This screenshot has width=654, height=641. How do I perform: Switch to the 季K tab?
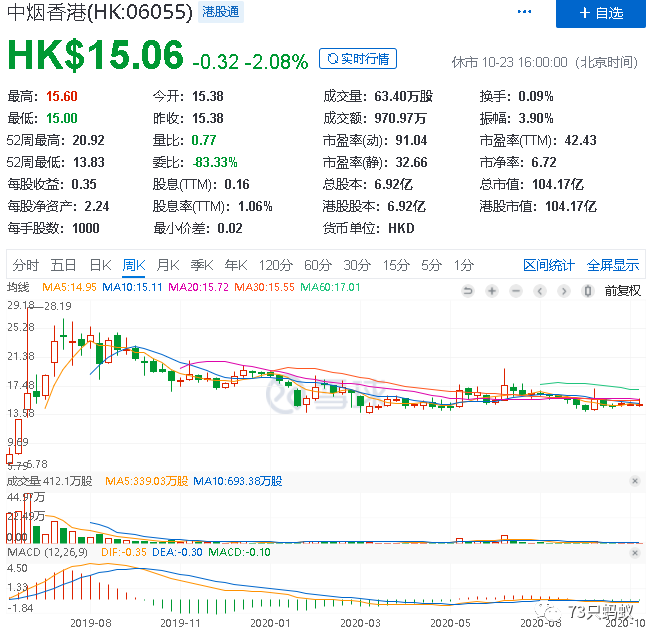point(202,265)
